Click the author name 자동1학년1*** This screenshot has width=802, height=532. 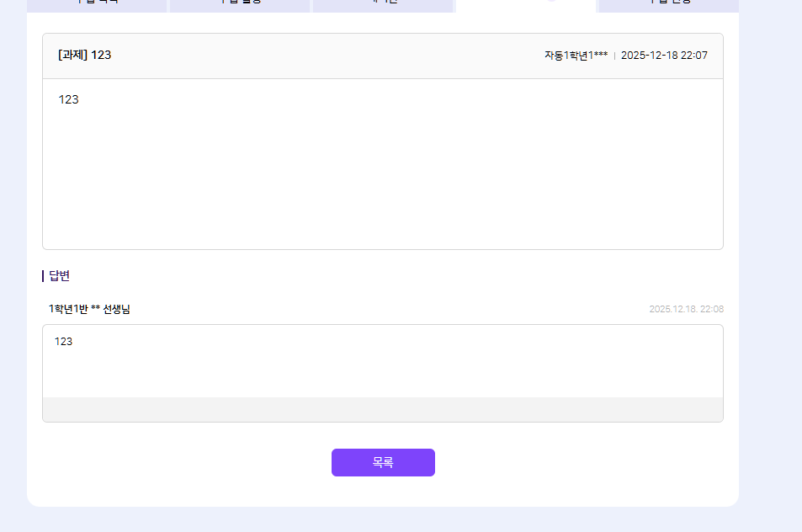tap(576, 56)
